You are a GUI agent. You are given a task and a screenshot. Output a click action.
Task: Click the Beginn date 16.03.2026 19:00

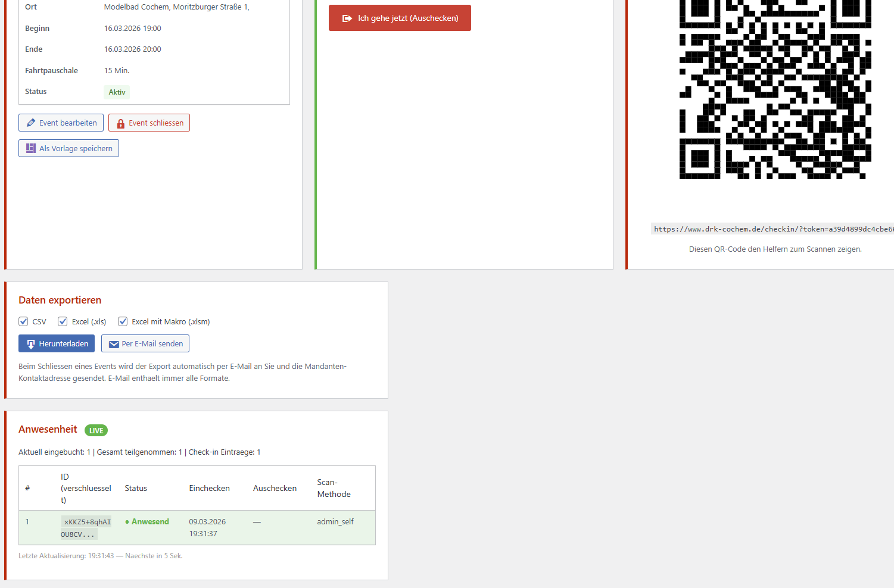[133, 29]
